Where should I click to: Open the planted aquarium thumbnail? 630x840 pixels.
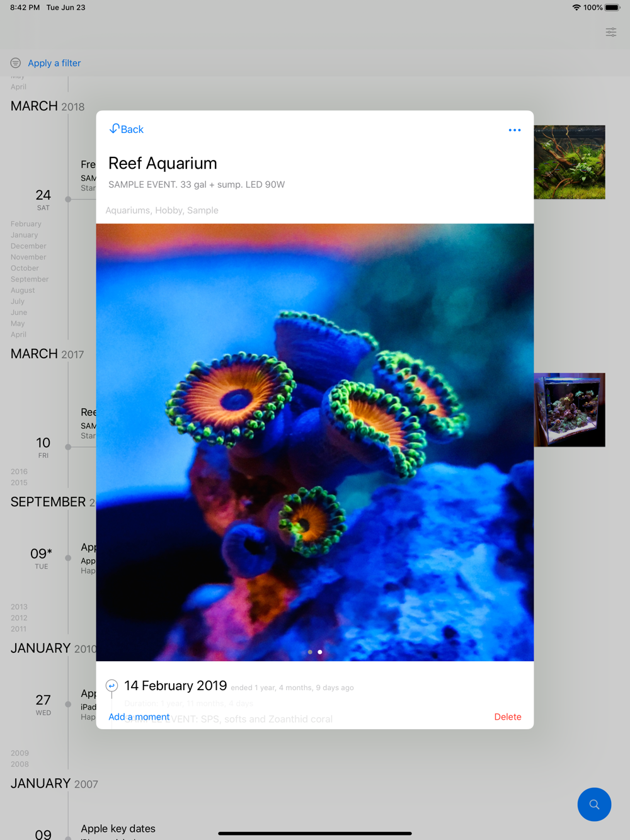(x=570, y=162)
